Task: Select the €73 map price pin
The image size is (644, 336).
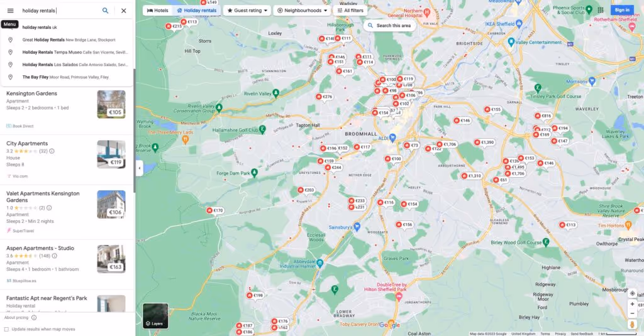Action: point(411,145)
